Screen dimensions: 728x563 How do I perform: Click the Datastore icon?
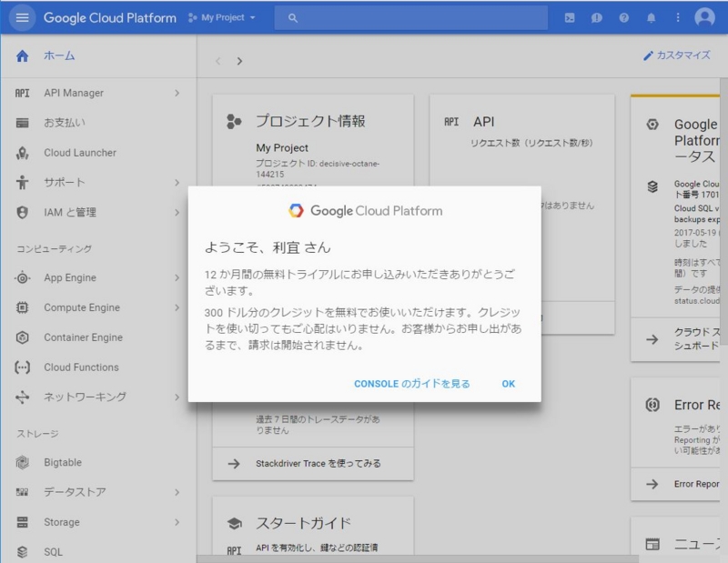(x=22, y=492)
